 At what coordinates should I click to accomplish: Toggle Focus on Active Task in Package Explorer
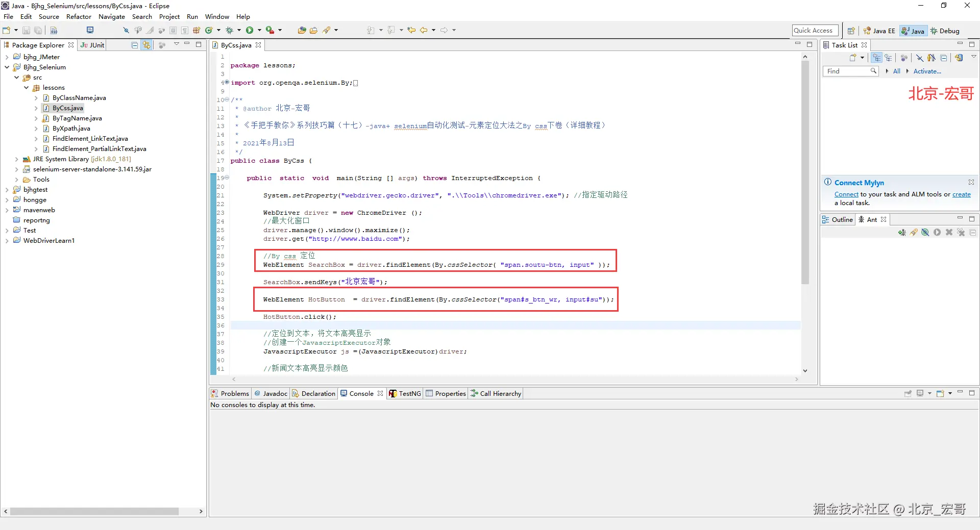(x=162, y=45)
